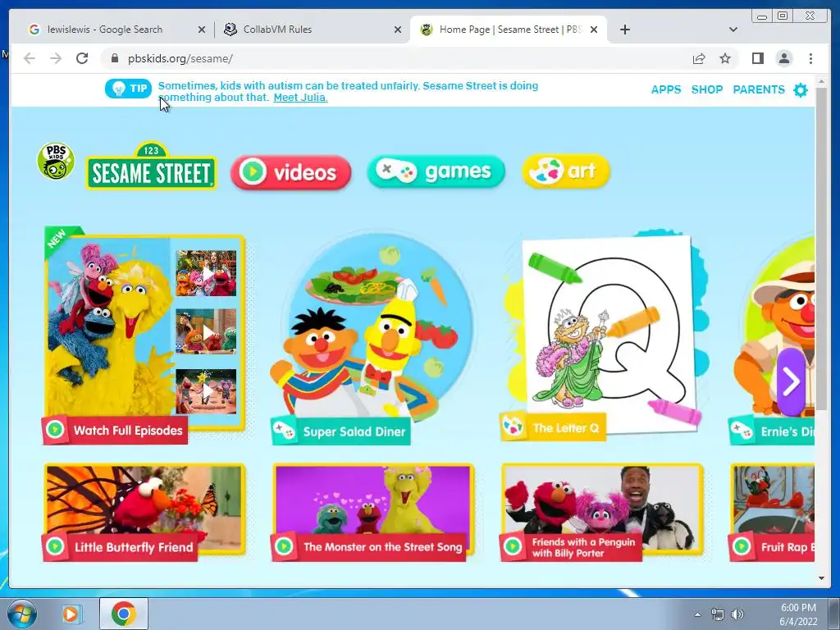Open the volume speaker tray icon
This screenshot has height=630, width=840.
tap(737, 614)
